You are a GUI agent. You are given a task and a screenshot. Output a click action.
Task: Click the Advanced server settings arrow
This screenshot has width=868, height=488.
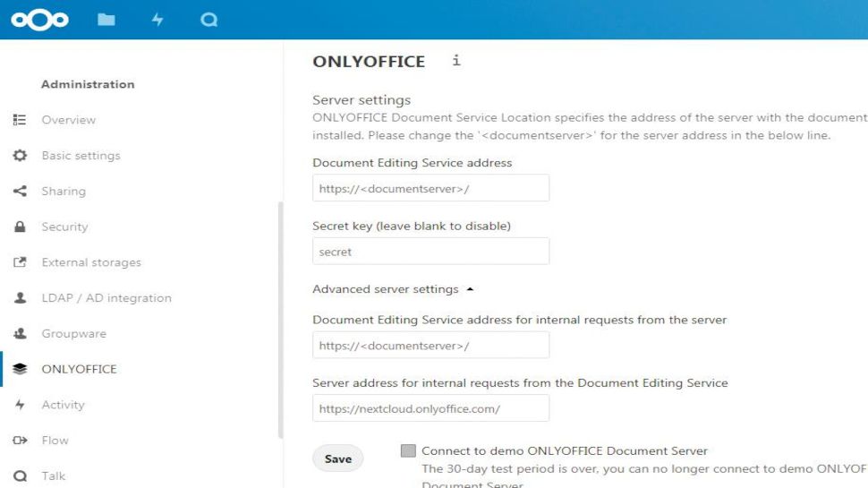[470, 289]
